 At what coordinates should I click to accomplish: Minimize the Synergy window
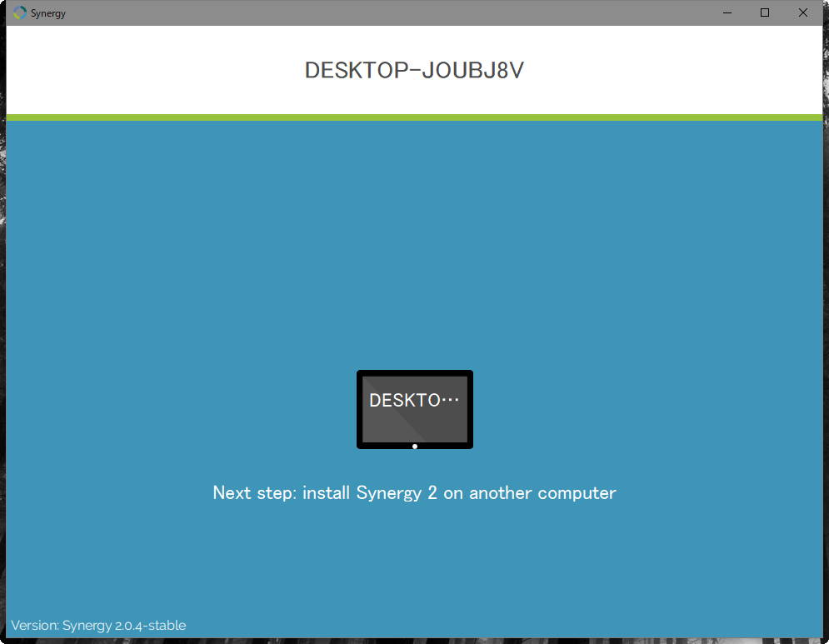pos(727,12)
